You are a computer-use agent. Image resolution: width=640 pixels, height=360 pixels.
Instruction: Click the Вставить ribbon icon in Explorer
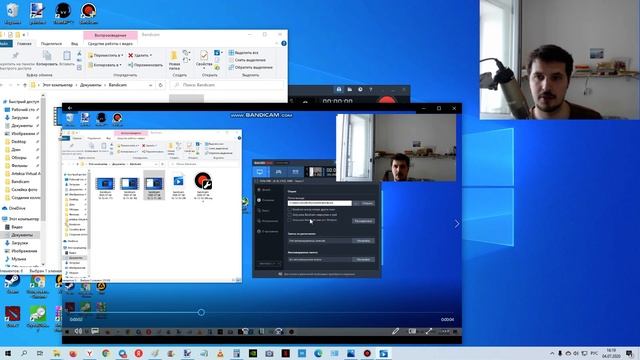67,59
